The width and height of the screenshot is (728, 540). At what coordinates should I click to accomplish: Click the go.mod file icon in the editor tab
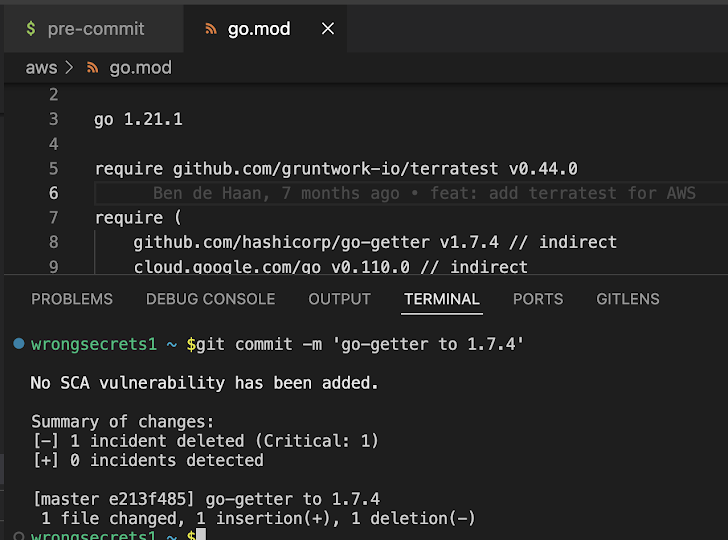click(x=211, y=29)
